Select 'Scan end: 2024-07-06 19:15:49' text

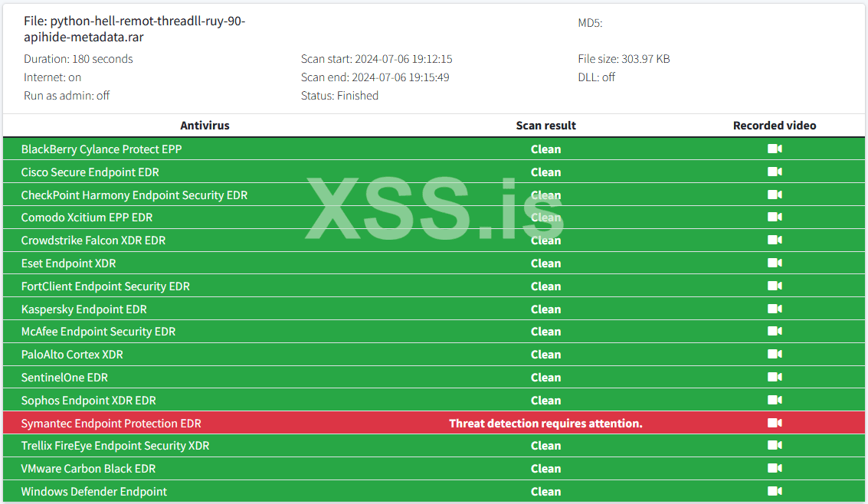pos(375,77)
